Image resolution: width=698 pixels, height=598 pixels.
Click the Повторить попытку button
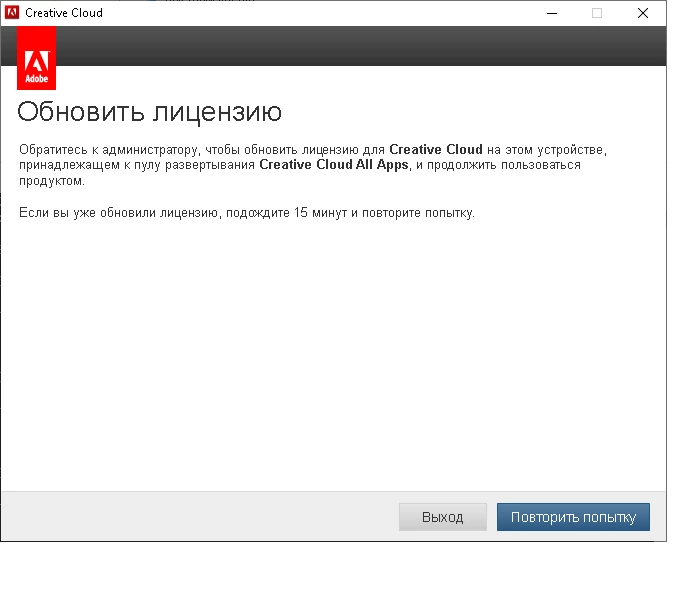pos(573,517)
